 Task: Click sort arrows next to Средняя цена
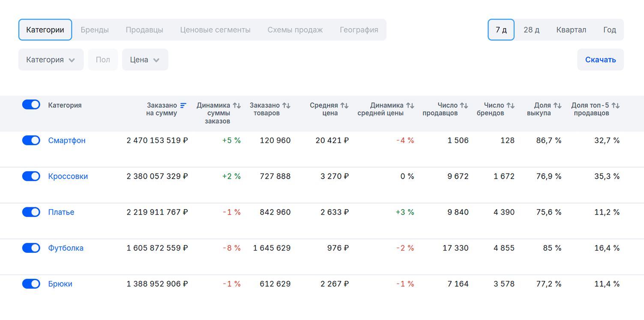(344, 105)
